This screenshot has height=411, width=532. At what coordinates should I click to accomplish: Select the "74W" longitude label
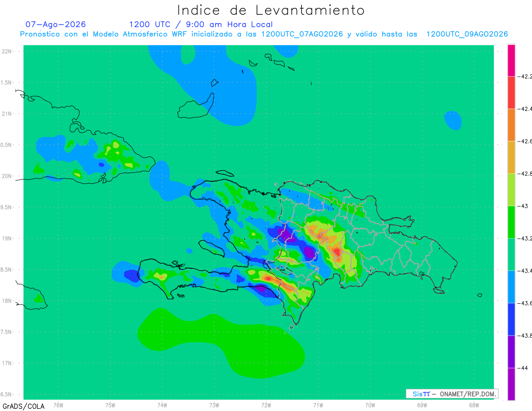point(162,404)
